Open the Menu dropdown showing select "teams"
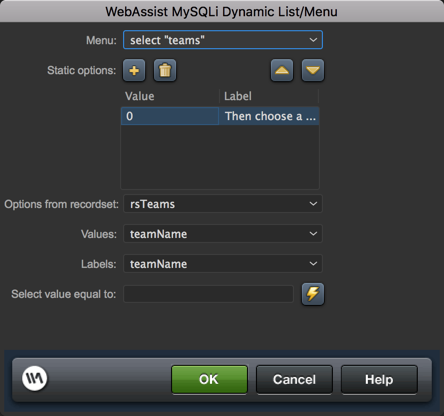The image size is (444, 416). coord(223,40)
